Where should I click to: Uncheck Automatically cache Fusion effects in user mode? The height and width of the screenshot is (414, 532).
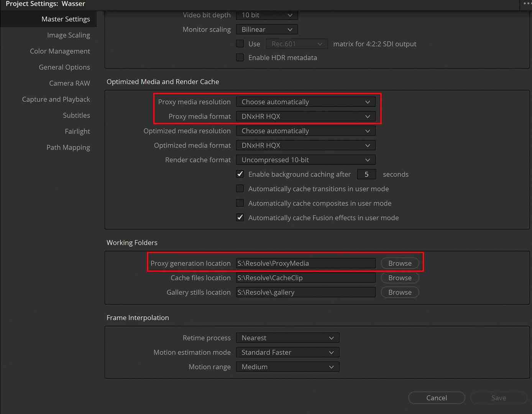[x=240, y=217]
